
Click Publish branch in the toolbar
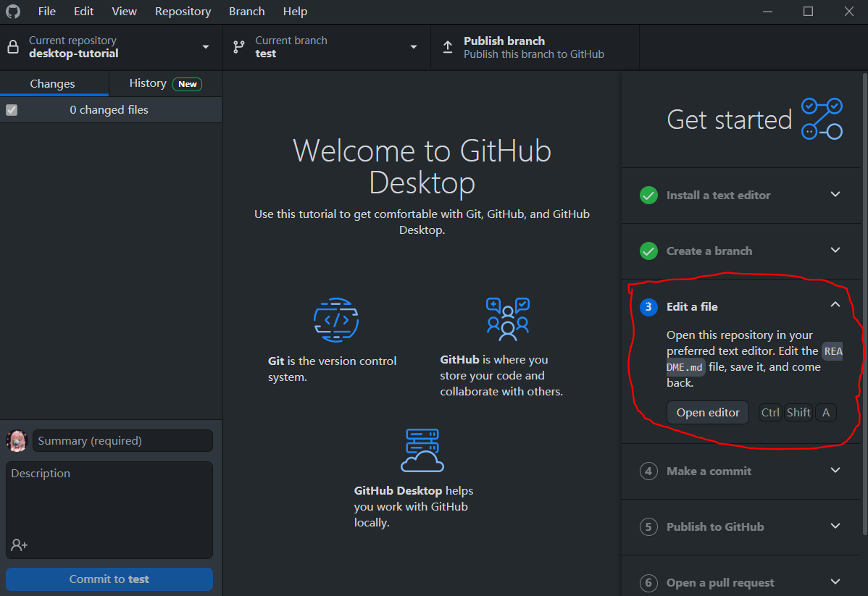[x=535, y=47]
